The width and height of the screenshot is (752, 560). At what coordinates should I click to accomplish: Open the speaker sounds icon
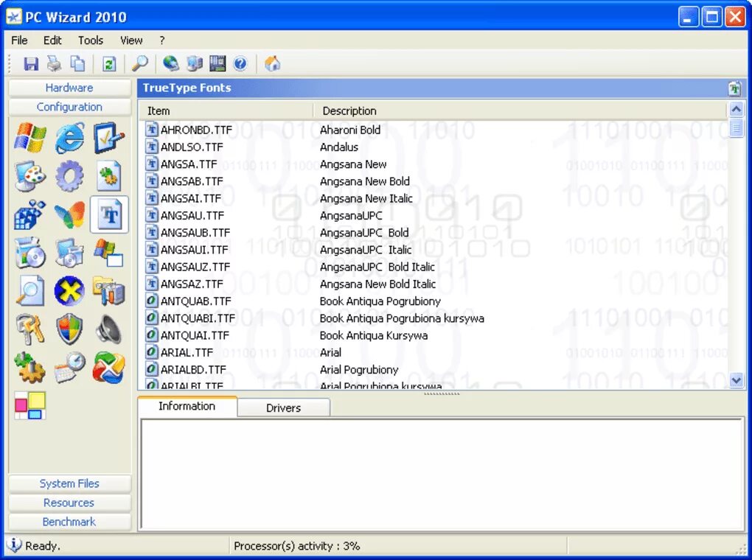coord(109,329)
